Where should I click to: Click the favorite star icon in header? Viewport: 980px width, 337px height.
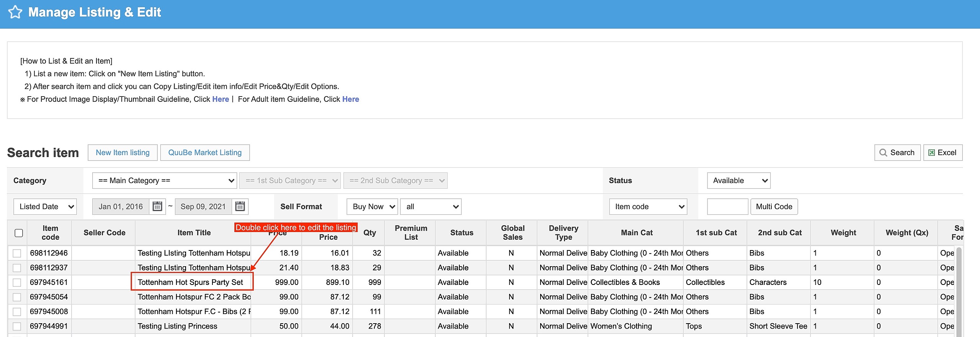(x=15, y=12)
